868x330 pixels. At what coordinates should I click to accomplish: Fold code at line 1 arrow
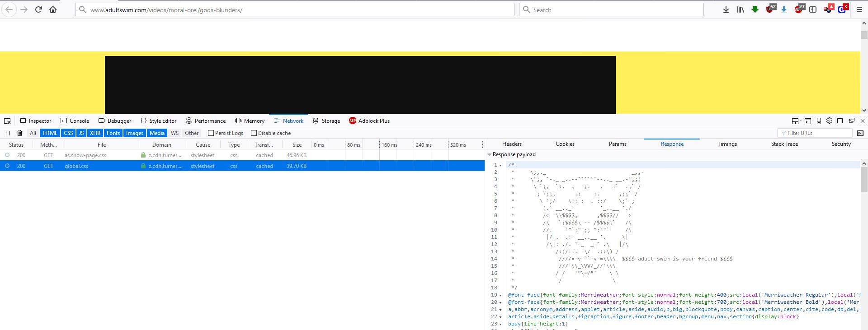click(x=500, y=165)
